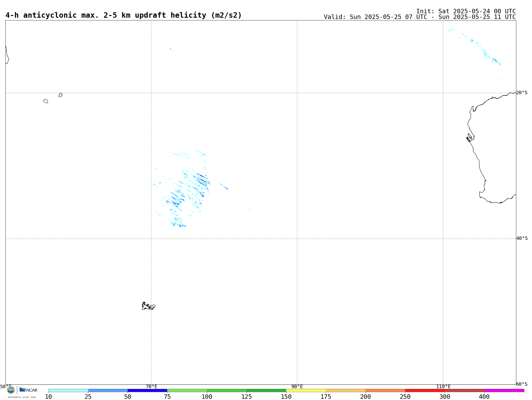This screenshot has width=532, height=400.
Task: Click the dark blue 50-75 color segment
Action: 148,391
